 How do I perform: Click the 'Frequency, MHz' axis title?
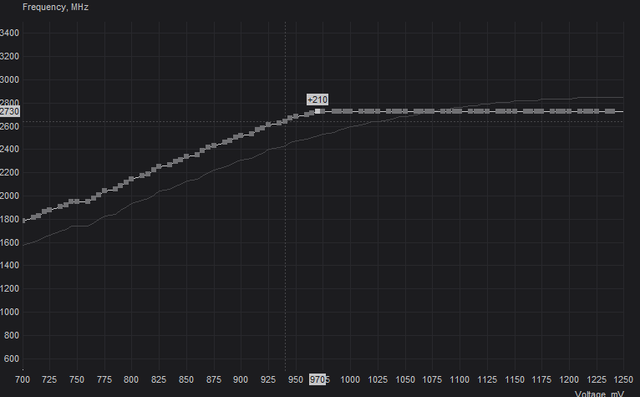(56, 7)
